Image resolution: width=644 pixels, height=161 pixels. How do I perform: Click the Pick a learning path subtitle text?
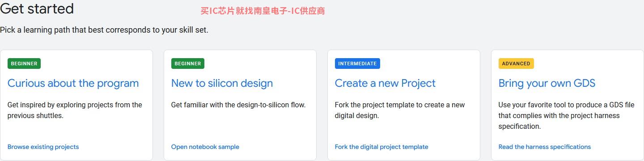tap(104, 30)
